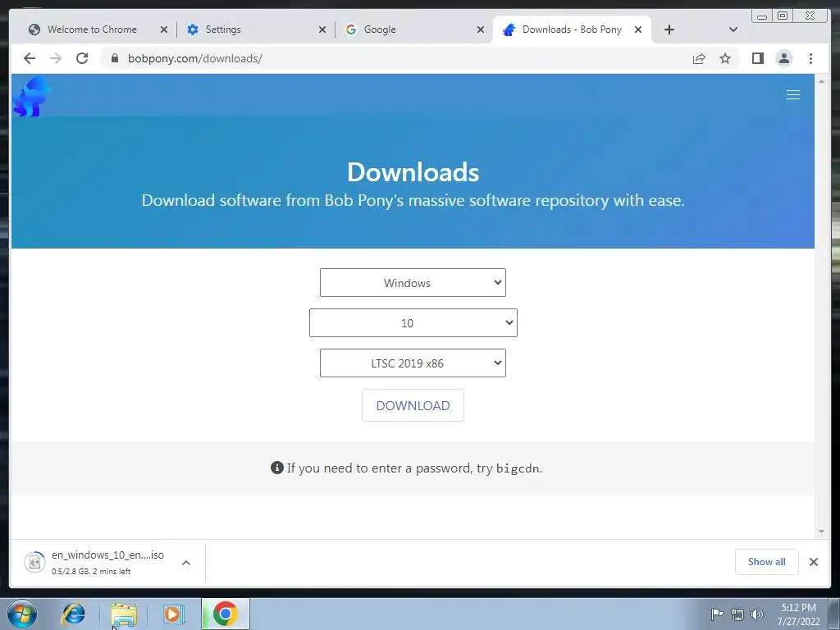Click the DOWNLOAD button

click(x=413, y=405)
